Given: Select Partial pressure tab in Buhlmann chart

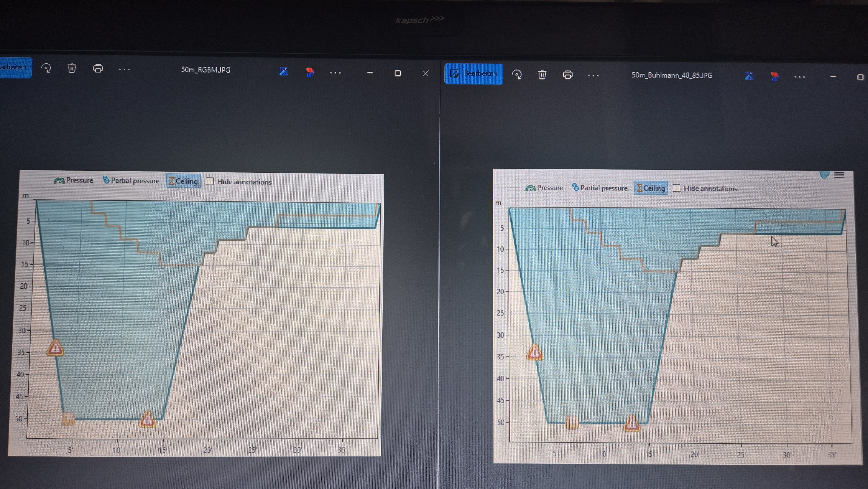Looking at the screenshot, I should click(x=600, y=188).
